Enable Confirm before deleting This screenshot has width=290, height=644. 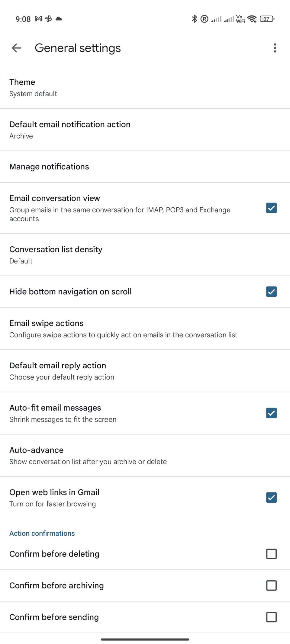pyautogui.click(x=271, y=554)
